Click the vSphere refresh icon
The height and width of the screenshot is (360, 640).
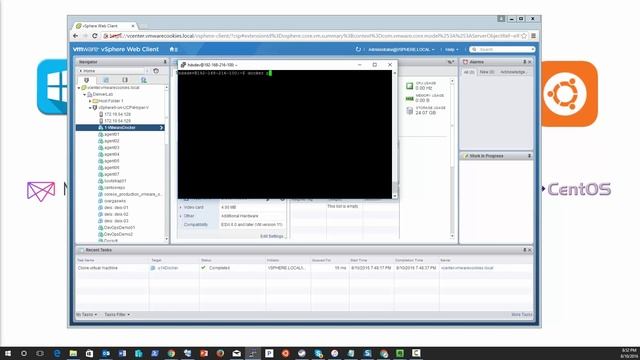click(x=358, y=49)
